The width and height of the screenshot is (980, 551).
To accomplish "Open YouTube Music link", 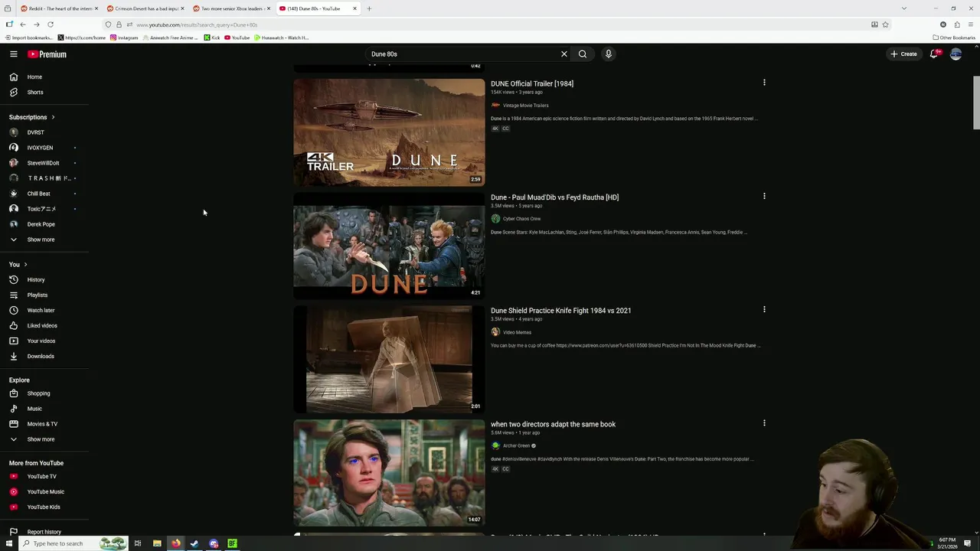I will (44, 492).
